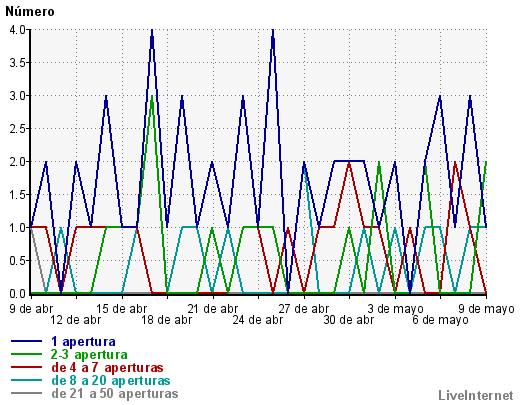
Task: Click the '0.0' y-axis value
Action: [x=18, y=294]
